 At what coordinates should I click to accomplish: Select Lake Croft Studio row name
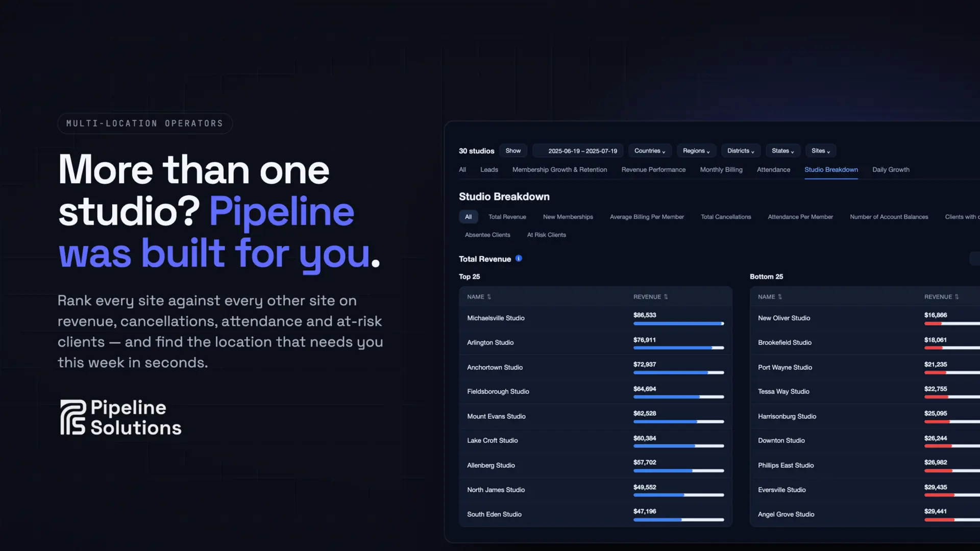[492, 440]
